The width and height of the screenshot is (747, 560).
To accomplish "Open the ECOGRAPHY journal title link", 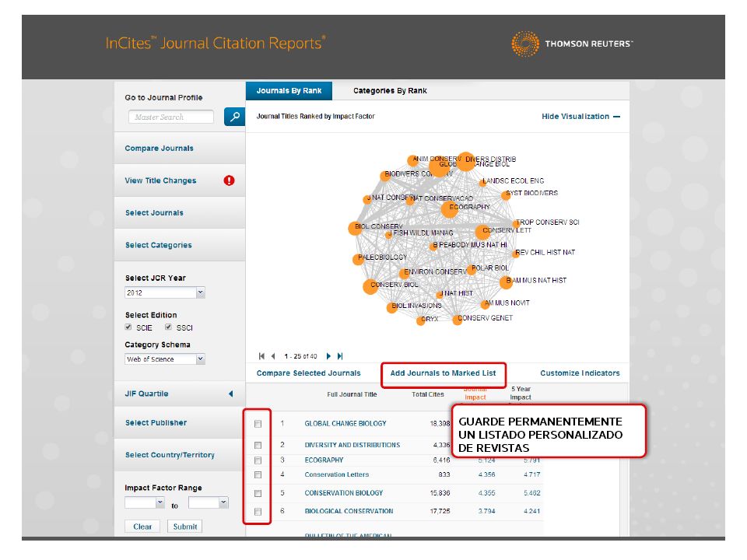I will click(324, 460).
